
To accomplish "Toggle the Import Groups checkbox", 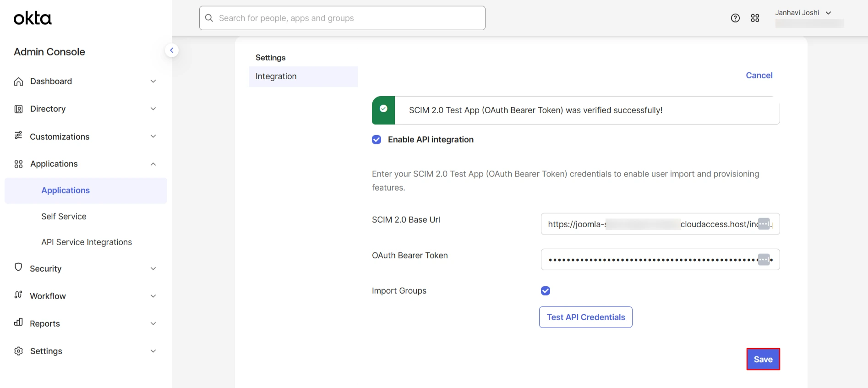I will coord(546,290).
